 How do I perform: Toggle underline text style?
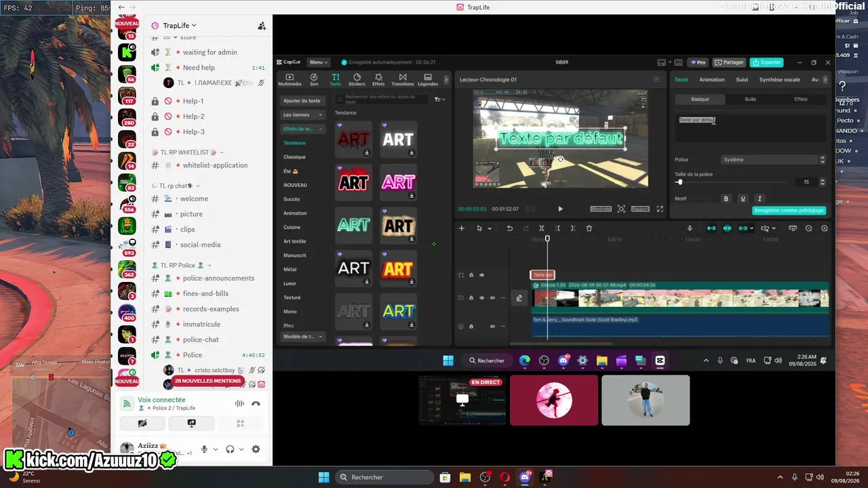tap(743, 199)
